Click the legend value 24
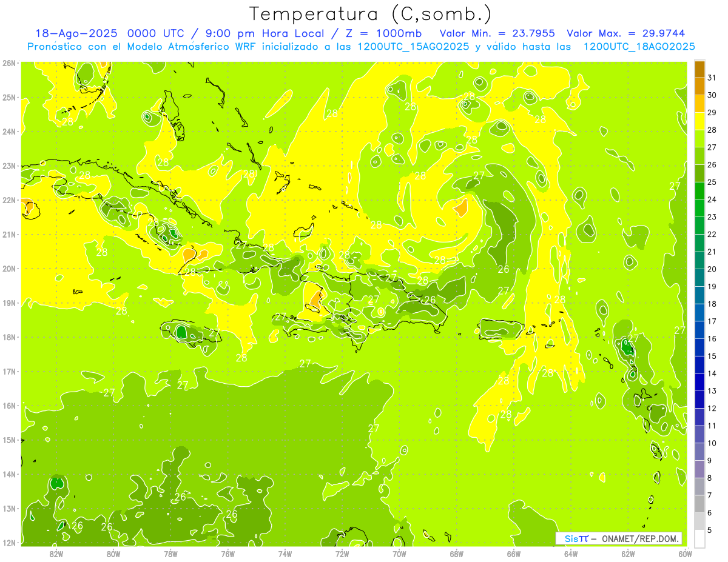 click(x=712, y=199)
